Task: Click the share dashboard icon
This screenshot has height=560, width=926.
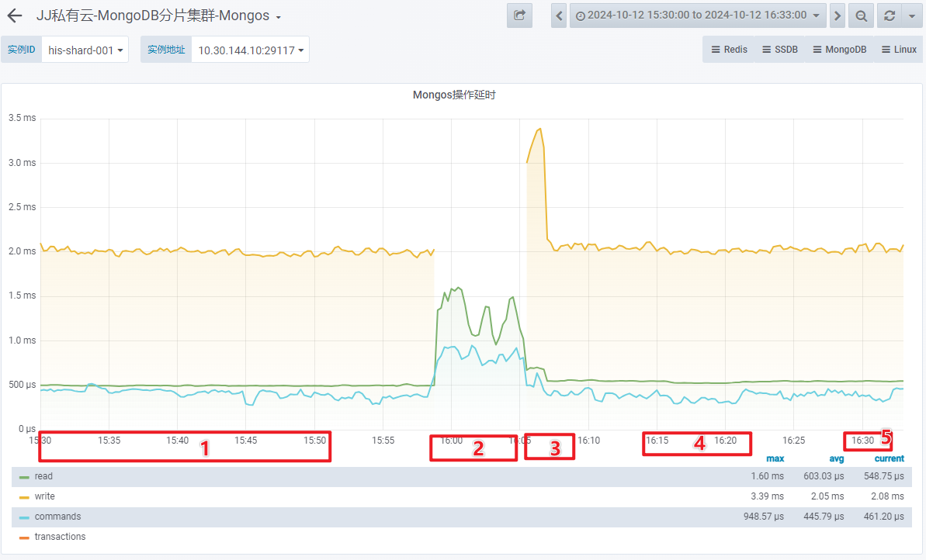Action: click(519, 16)
